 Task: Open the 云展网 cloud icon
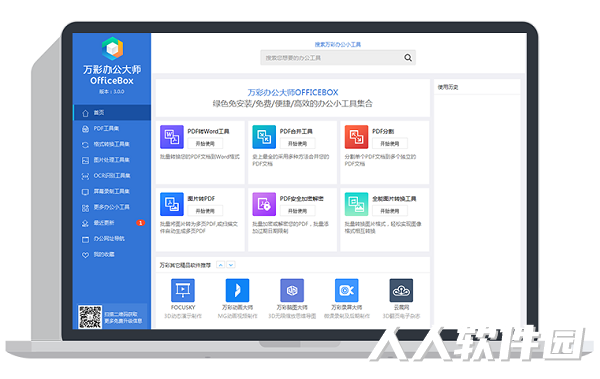click(x=401, y=290)
